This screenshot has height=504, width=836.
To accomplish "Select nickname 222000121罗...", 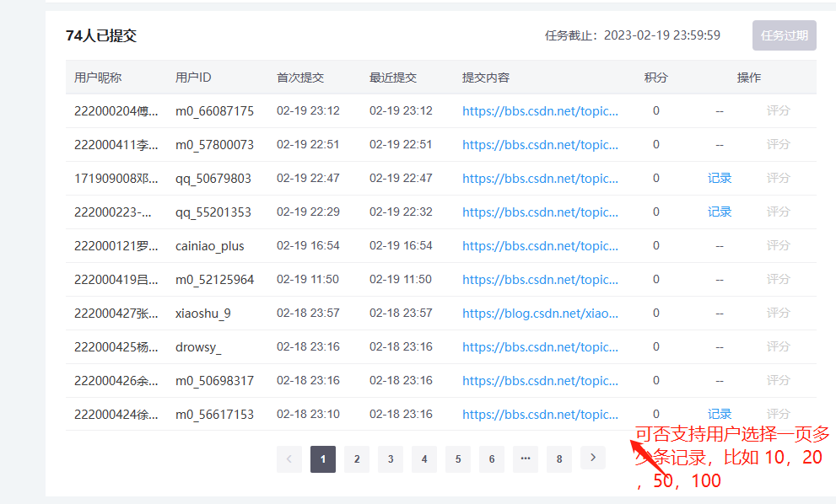I will pyautogui.click(x=116, y=245).
